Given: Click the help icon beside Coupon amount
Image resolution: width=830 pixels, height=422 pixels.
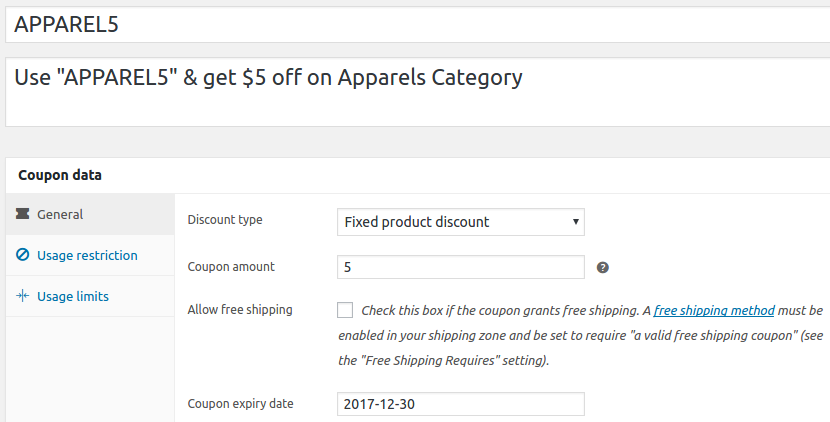Looking at the screenshot, I should 603,268.
